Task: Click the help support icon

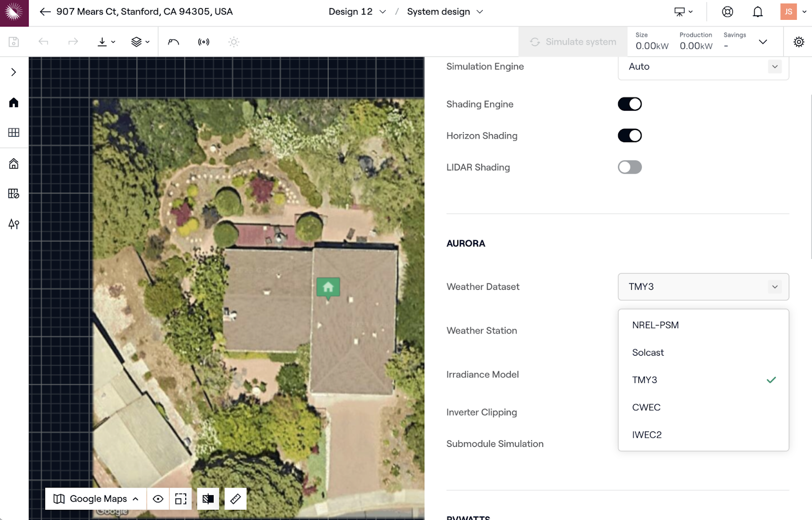Action: pos(727,12)
